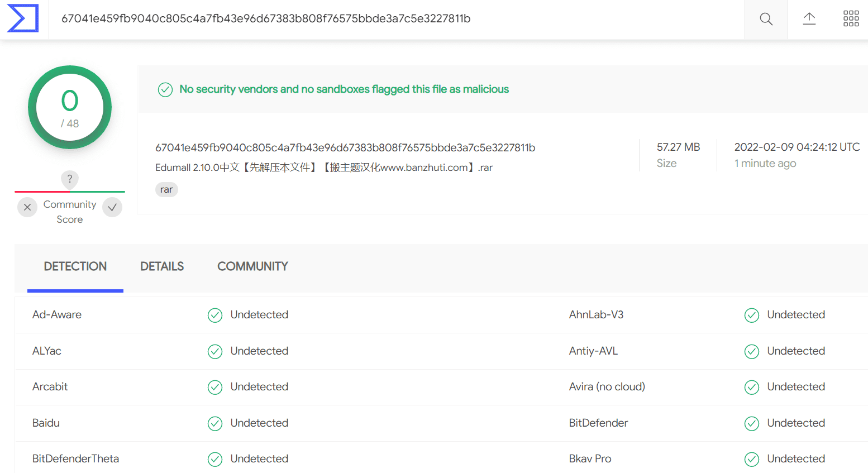Click the green check icon in banner message
This screenshot has height=473, width=868.
[x=165, y=89]
